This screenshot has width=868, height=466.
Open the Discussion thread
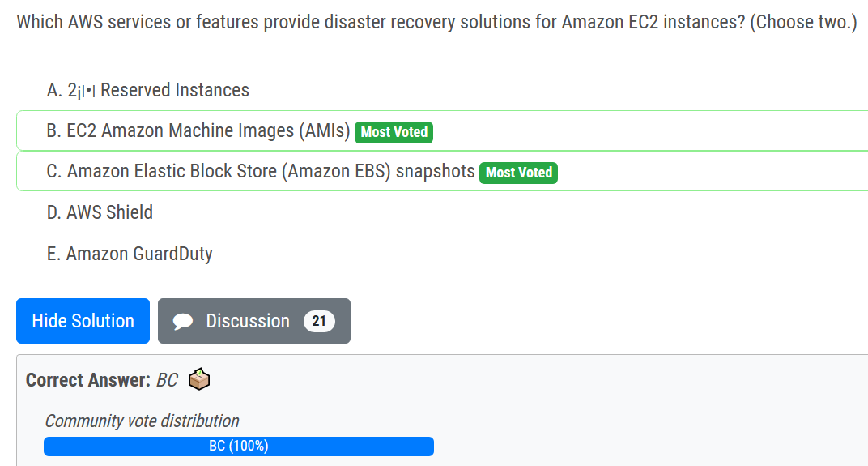coord(248,321)
